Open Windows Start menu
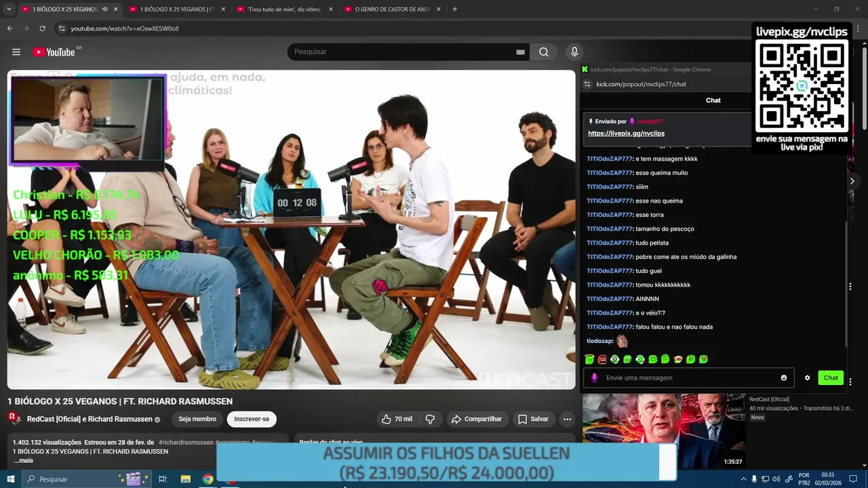 coord(10,479)
